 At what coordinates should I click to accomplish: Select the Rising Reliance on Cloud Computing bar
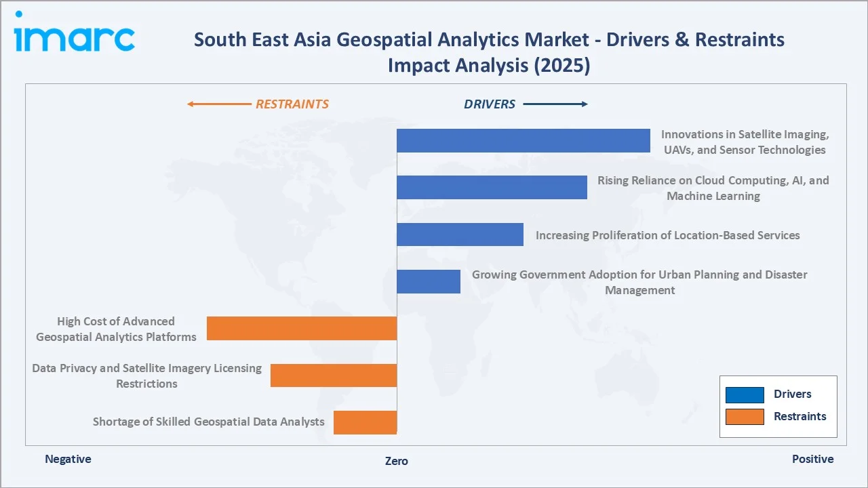(x=492, y=187)
